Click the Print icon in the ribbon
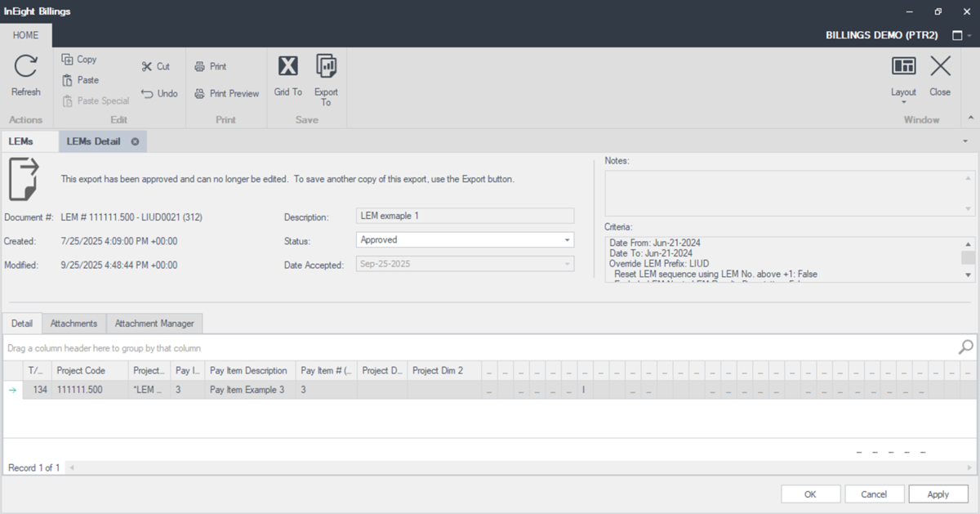The image size is (980, 514). click(200, 67)
